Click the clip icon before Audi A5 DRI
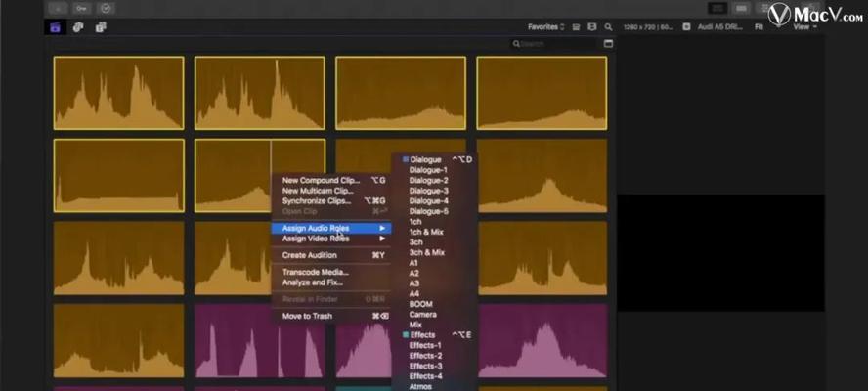This screenshot has height=391, width=868. click(x=686, y=26)
